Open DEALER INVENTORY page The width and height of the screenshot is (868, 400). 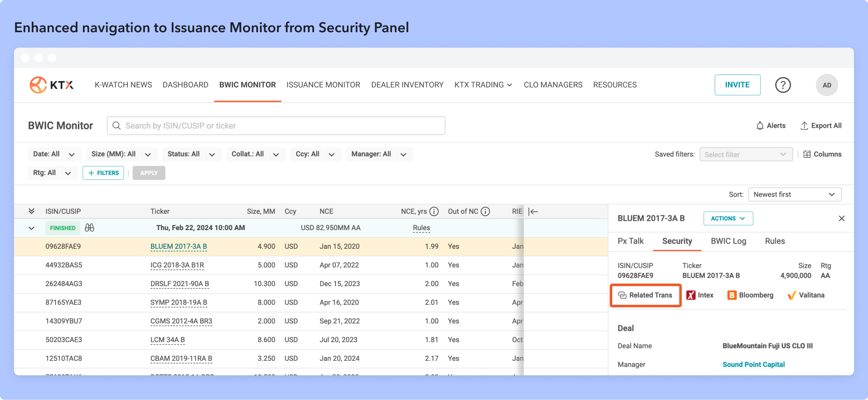point(407,85)
